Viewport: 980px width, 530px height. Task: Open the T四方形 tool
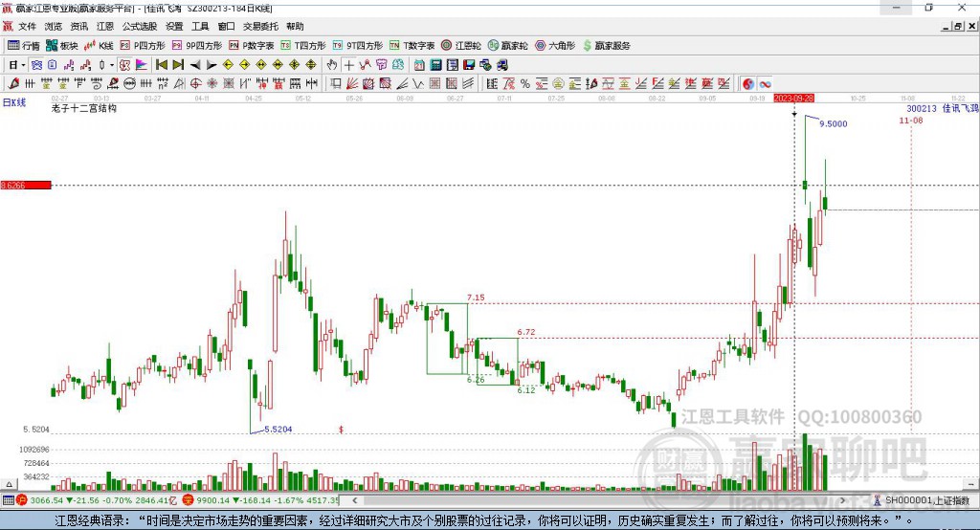point(303,46)
